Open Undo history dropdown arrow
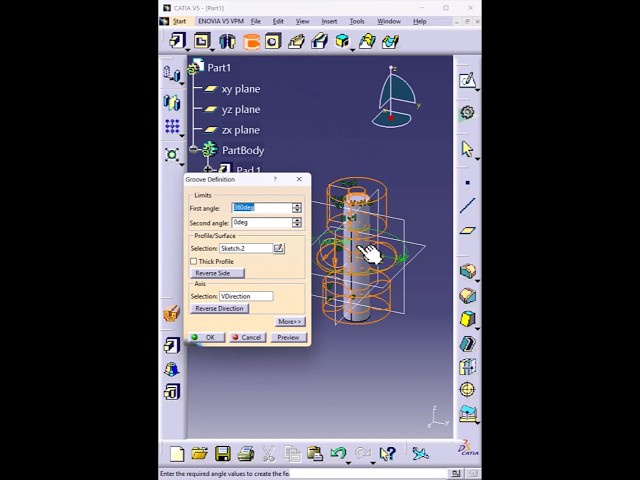Viewport: 640px width, 480px height. (x=348, y=463)
